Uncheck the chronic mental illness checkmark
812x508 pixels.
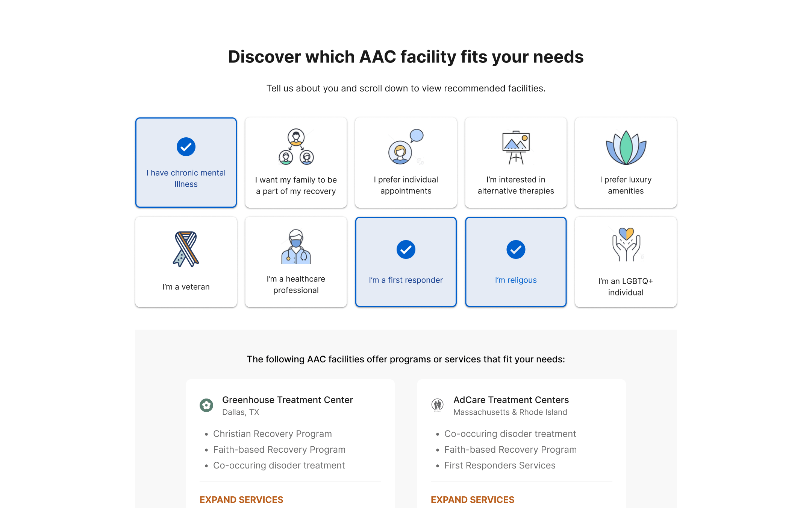click(x=186, y=147)
